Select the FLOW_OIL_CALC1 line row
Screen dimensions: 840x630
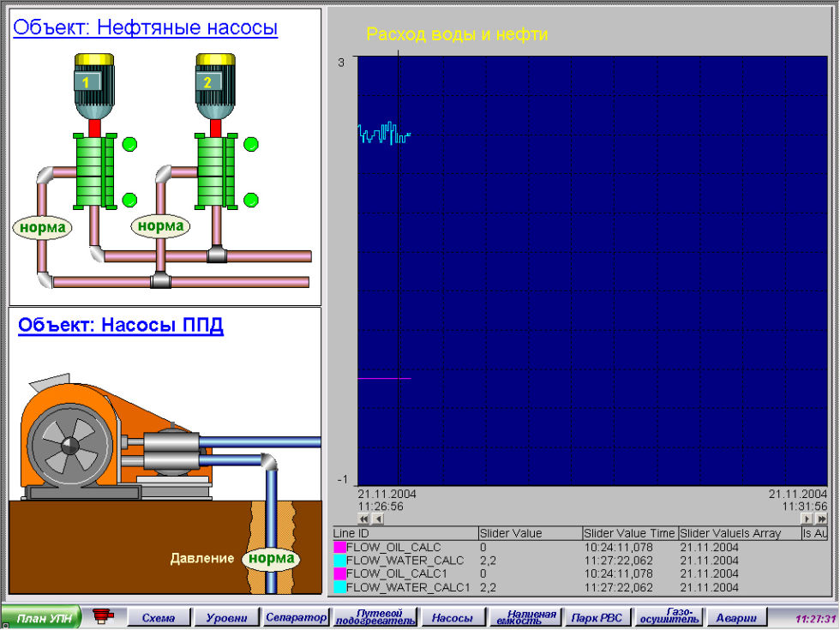580,574
